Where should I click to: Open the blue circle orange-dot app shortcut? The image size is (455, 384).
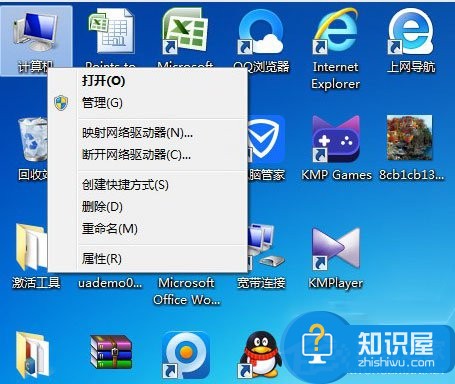[x=186, y=355]
